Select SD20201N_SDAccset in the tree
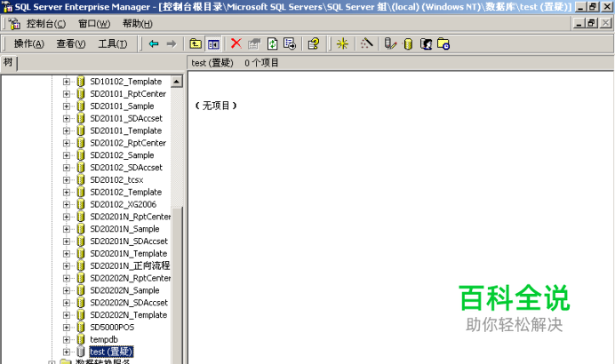This screenshot has height=364, width=615. click(129, 241)
